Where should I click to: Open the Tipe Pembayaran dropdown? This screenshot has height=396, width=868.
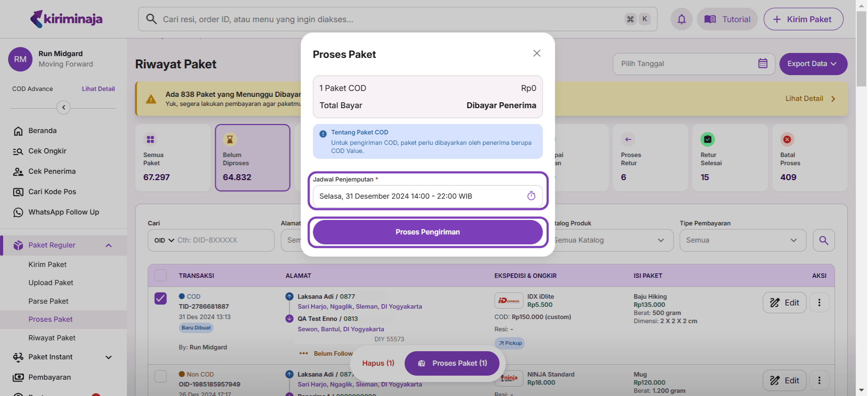742,240
